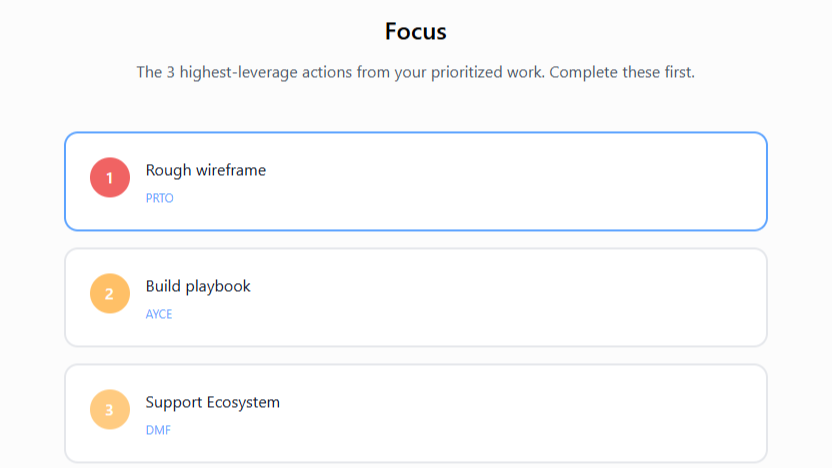Follow the DMF project tag
Viewport: 832px width, 468px height.
point(158,430)
